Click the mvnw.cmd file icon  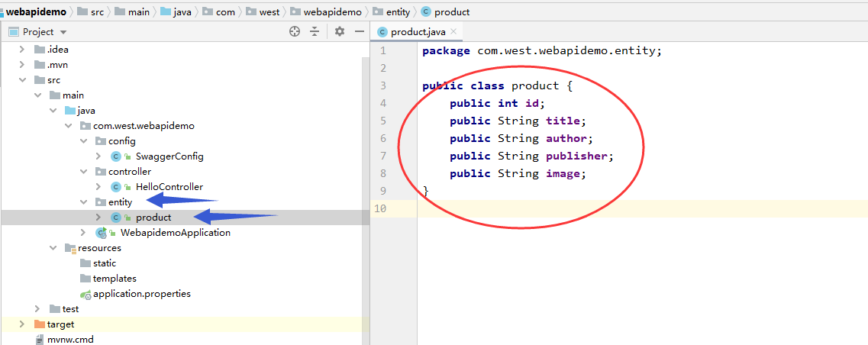pyautogui.click(x=40, y=340)
